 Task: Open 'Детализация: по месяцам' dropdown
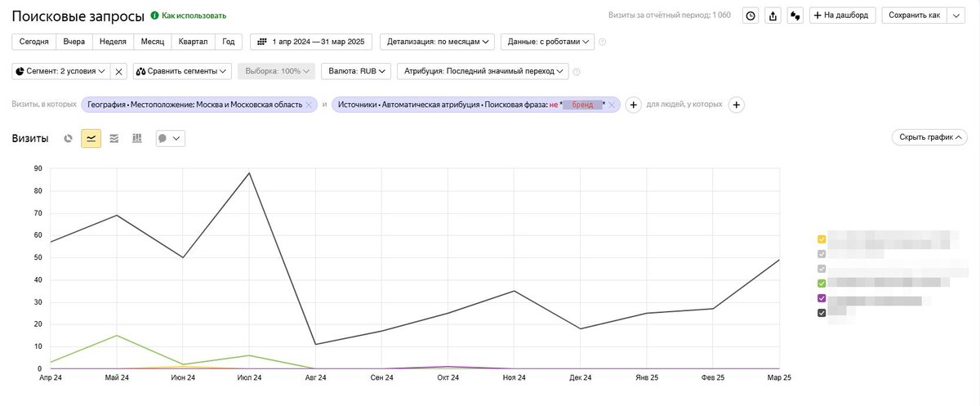(438, 42)
